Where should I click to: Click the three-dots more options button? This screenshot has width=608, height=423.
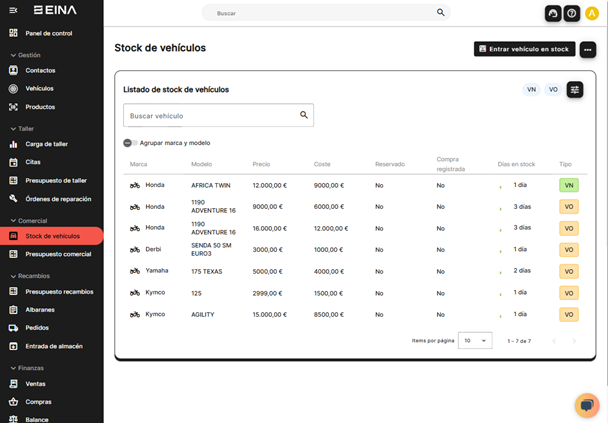click(588, 49)
